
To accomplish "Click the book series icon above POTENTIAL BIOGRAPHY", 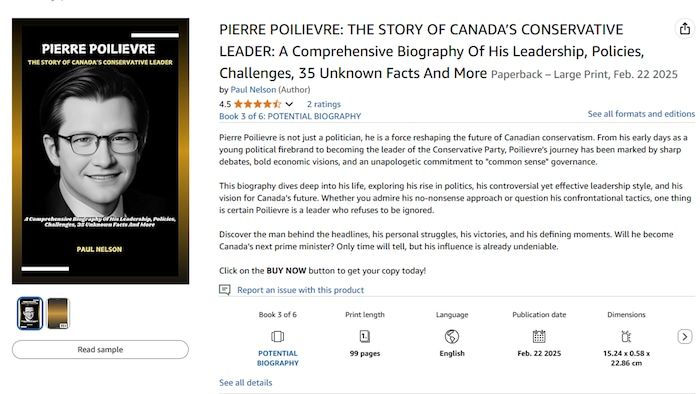I will (277, 336).
